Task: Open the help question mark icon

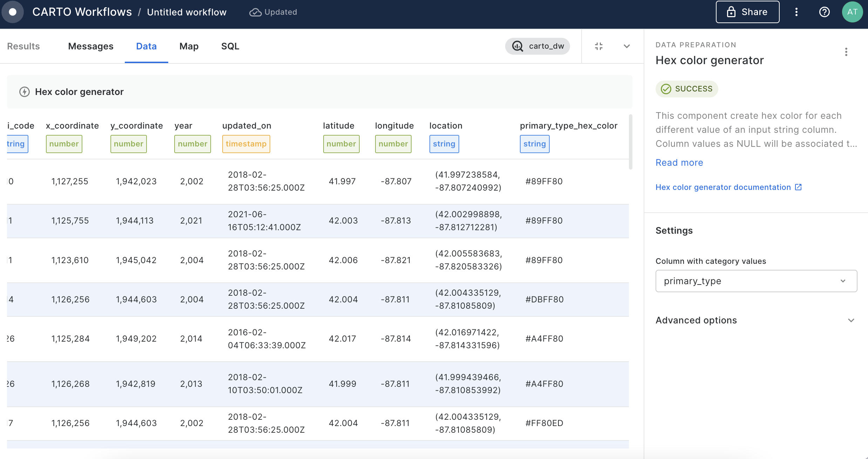Action: (x=824, y=12)
